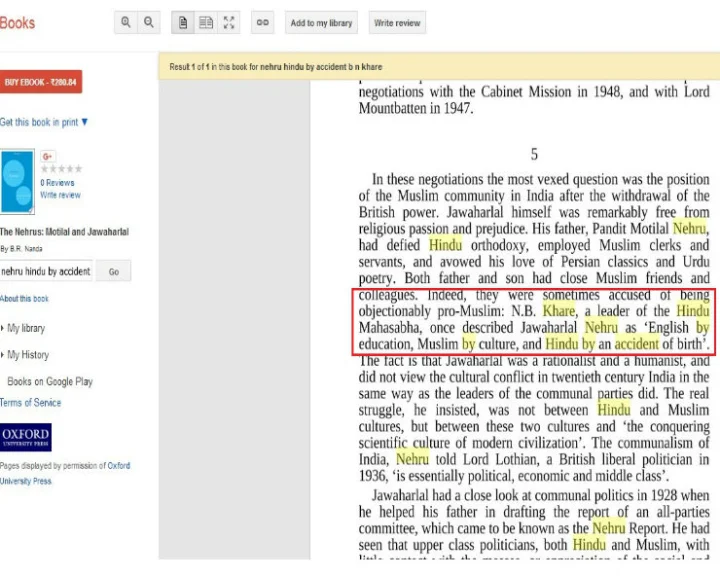Click the Google+ share button
Image resolution: width=720 pixels, height=576 pixels.
tap(47, 156)
